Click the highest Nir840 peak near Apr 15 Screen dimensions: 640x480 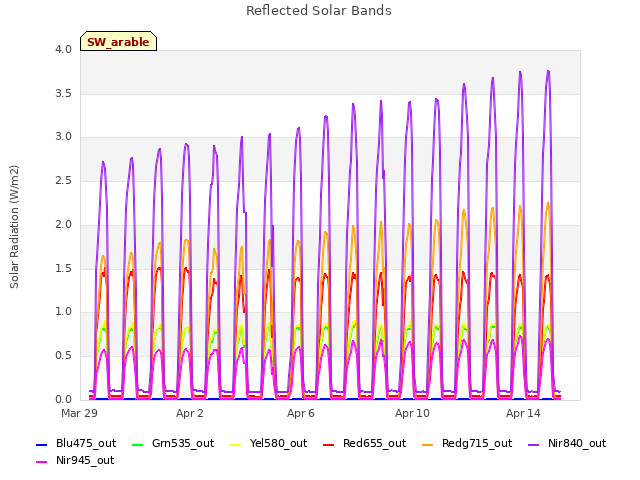coord(548,71)
